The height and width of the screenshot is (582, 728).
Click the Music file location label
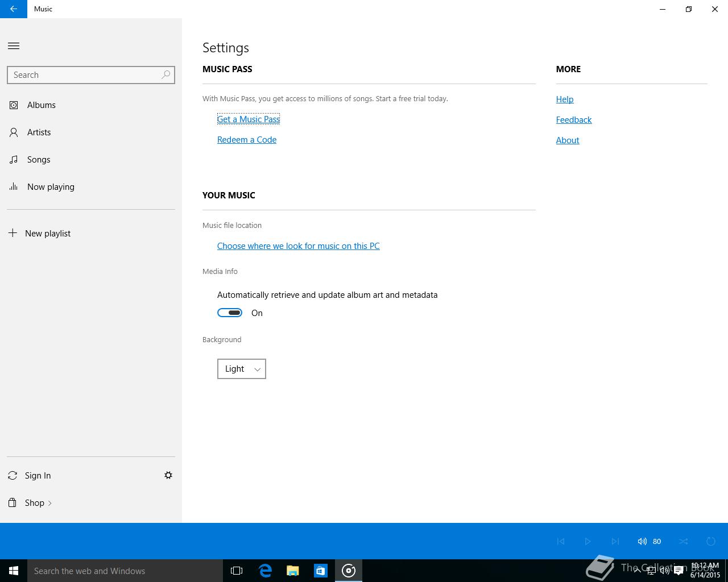point(232,225)
